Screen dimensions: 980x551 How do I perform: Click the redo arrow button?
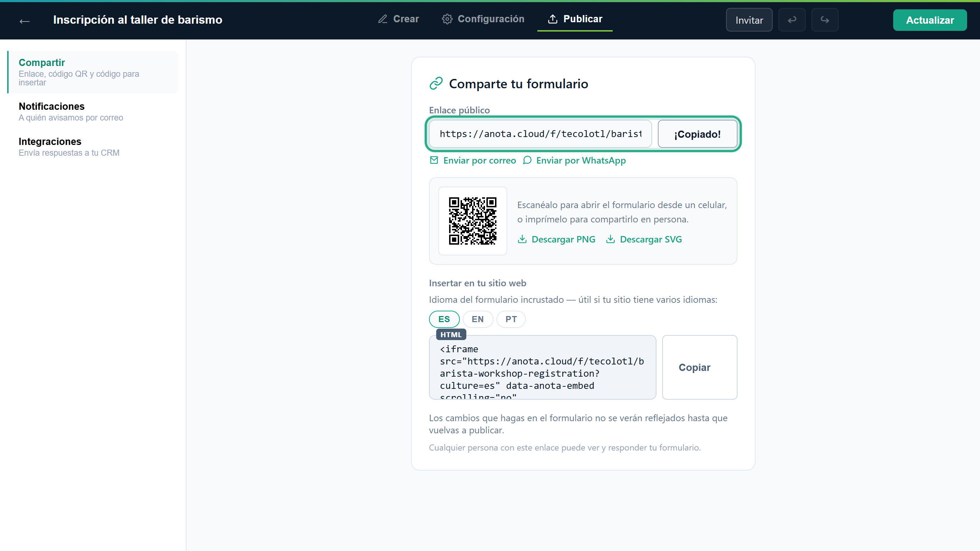point(824,20)
